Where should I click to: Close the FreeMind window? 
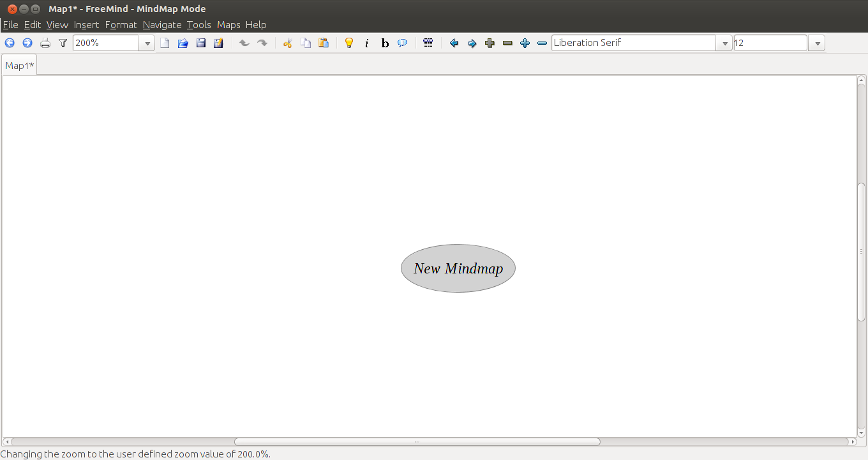click(11, 9)
